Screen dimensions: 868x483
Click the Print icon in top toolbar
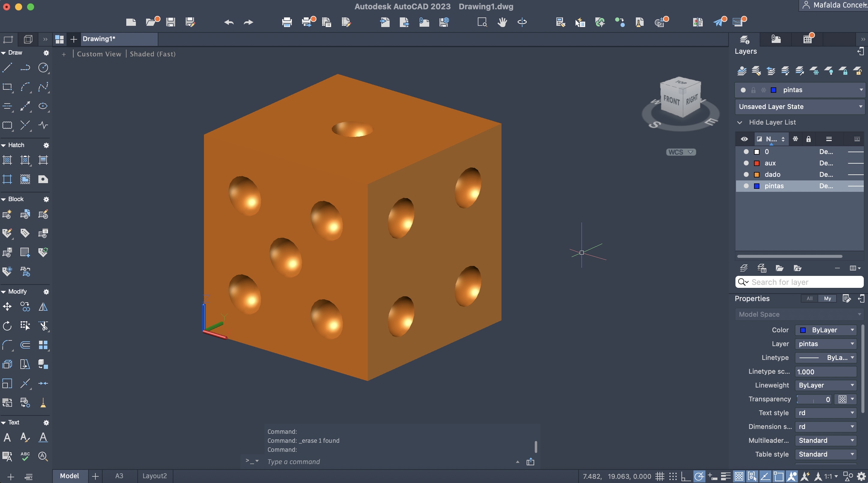(x=287, y=22)
